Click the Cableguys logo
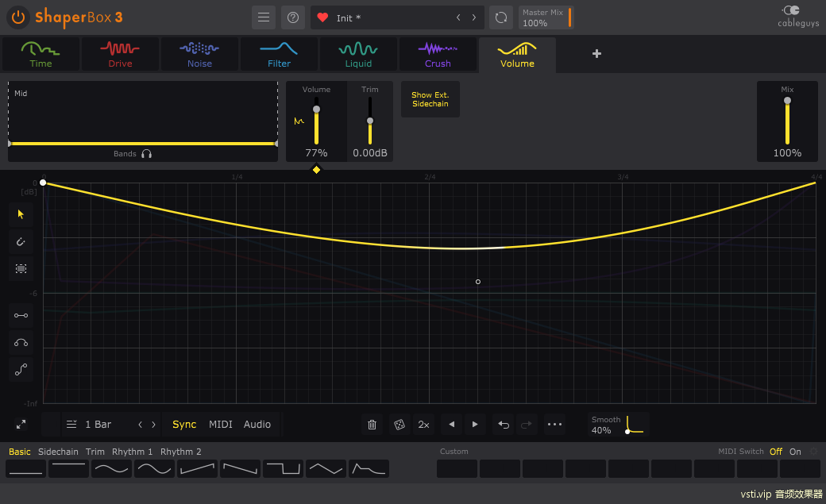 pos(798,17)
